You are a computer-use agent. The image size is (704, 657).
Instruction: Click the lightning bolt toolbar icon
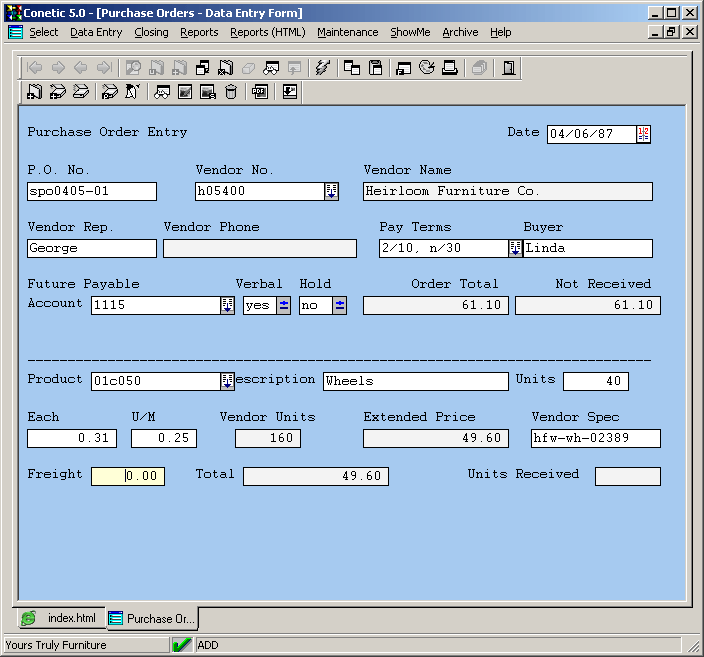[x=322, y=68]
